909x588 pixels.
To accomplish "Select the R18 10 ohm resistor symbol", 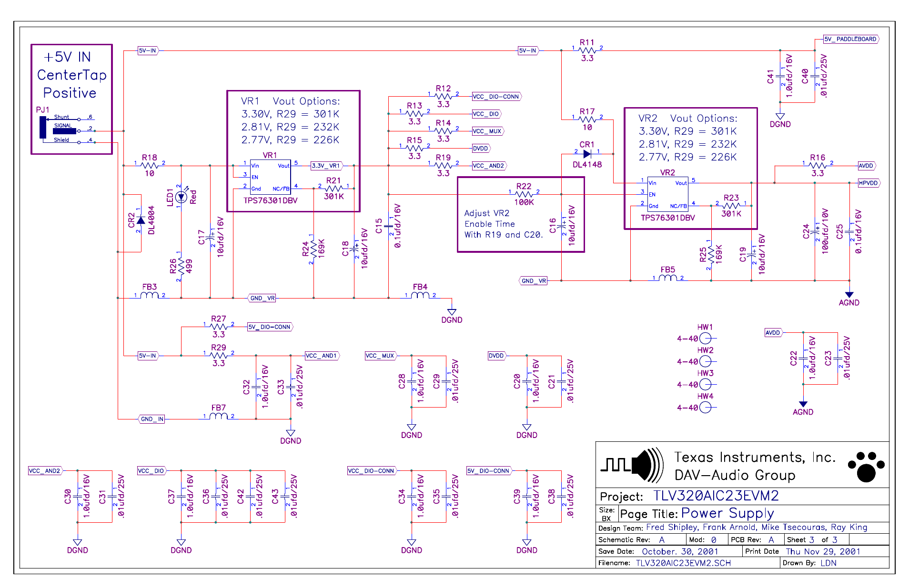I will click(x=150, y=166).
